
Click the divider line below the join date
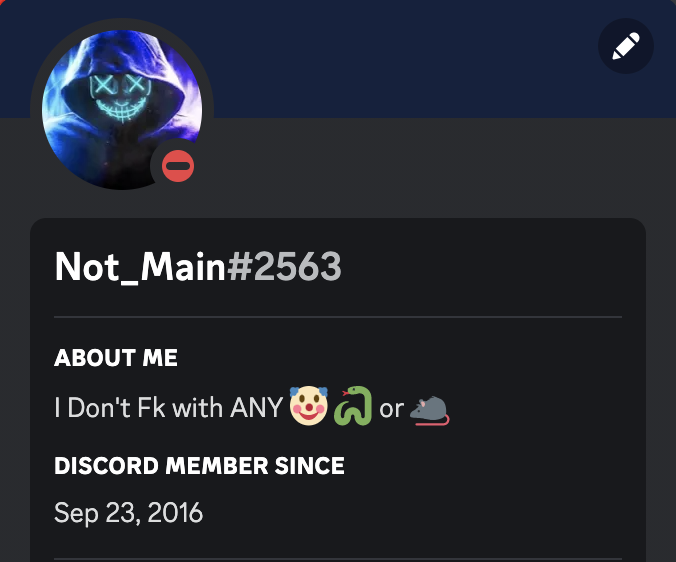(338, 559)
